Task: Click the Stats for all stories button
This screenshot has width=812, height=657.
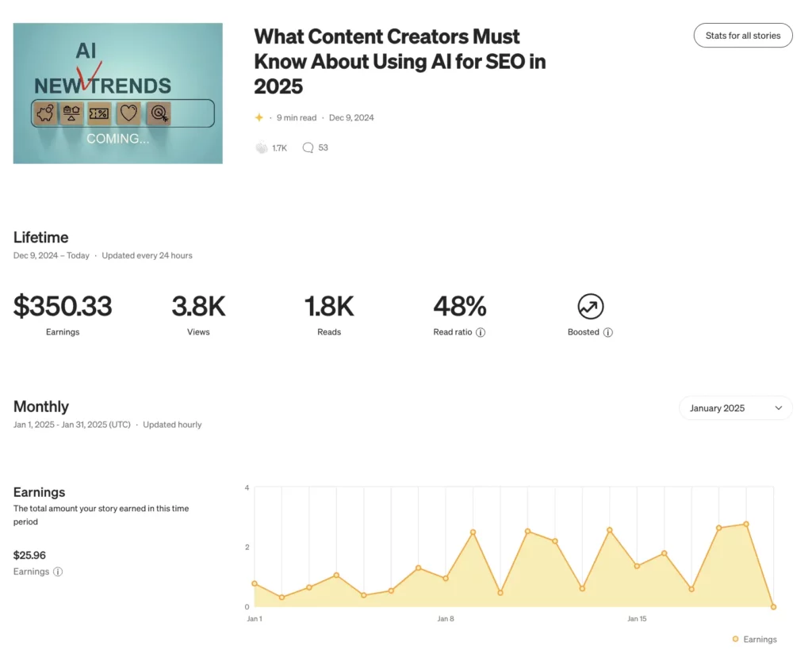Action: coord(742,35)
